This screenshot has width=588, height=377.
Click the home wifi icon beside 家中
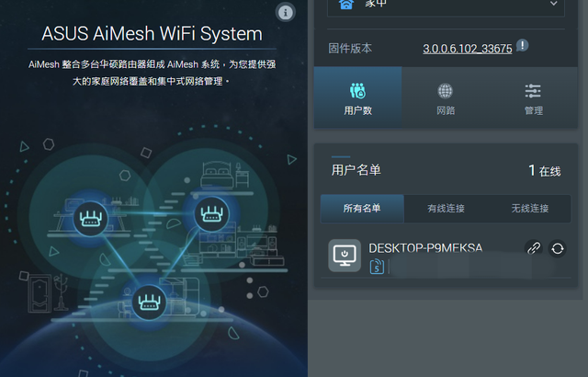click(345, 4)
